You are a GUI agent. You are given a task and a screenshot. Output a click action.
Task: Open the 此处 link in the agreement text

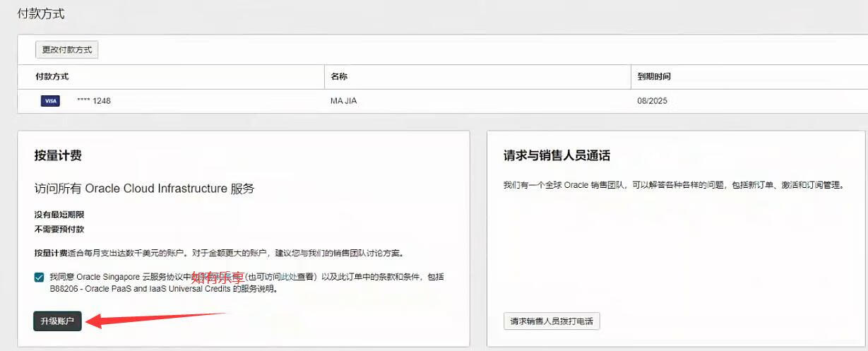(289, 277)
